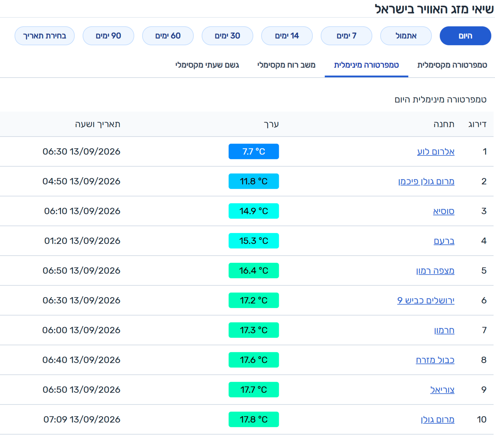
Task: Open the מרום גולן פיכמן station link
Action: (426, 181)
